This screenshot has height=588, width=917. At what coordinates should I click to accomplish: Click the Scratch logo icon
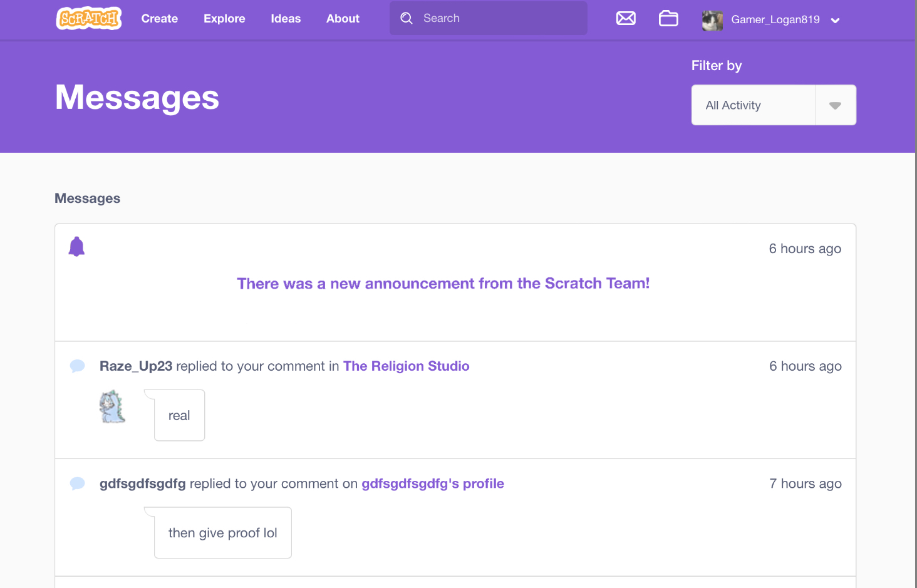pos(88,18)
